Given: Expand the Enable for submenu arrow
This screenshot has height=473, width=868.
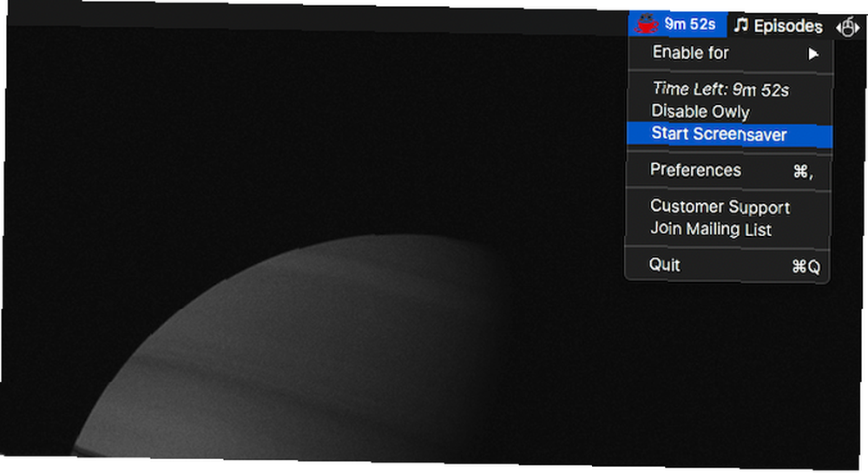Looking at the screenshot, I should coord(812,54).
